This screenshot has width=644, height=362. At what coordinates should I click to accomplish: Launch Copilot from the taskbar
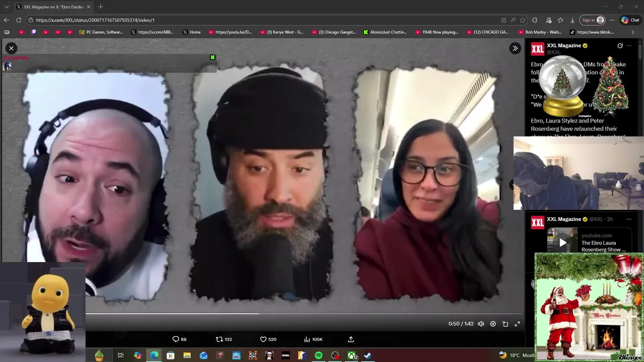click(137, 355)
